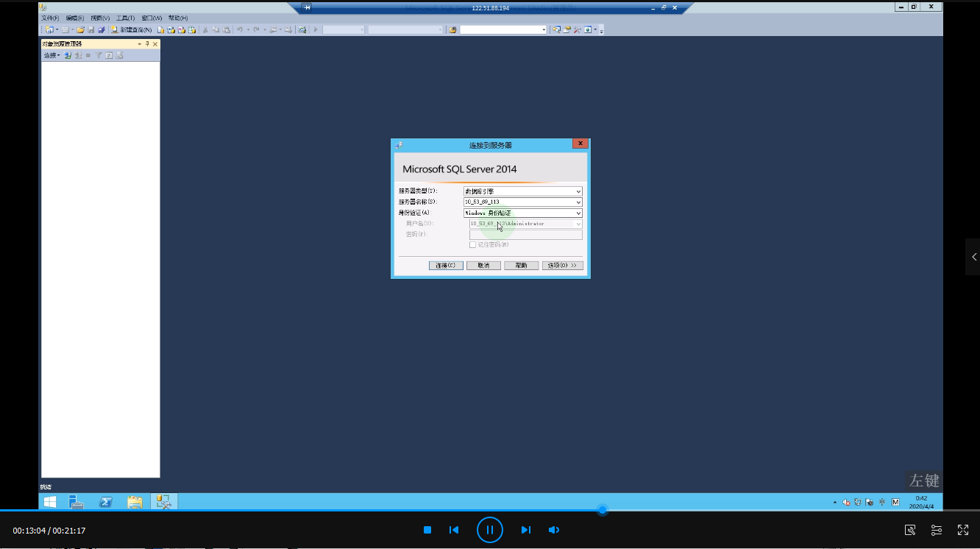Open the File (文件) menu
Screen dimensions: 980x549
click(52, 18)
